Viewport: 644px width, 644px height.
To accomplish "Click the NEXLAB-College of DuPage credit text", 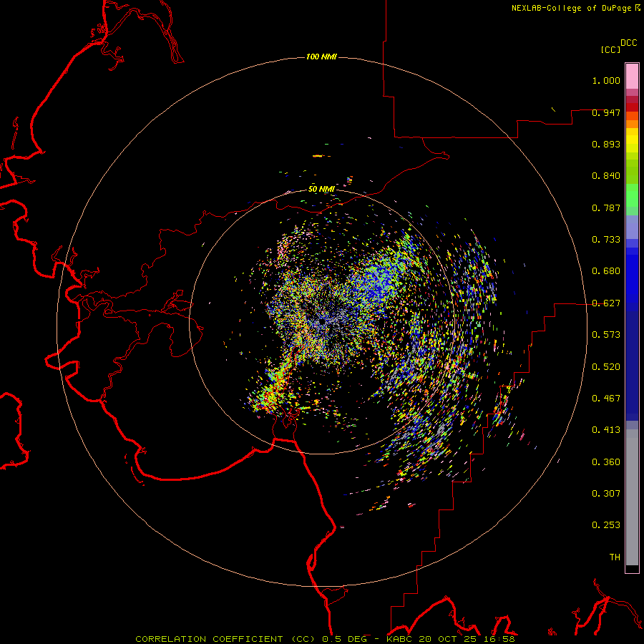I will [x=571, y=8].
